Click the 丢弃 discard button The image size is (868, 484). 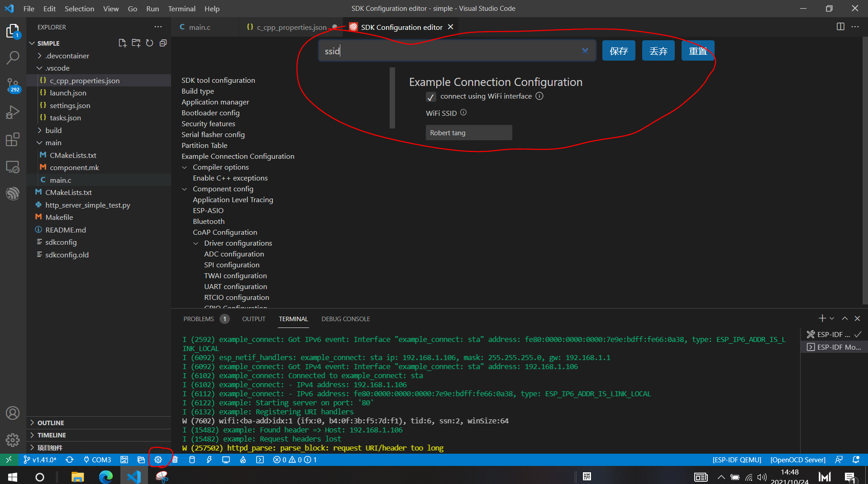[x=658, y=51]
